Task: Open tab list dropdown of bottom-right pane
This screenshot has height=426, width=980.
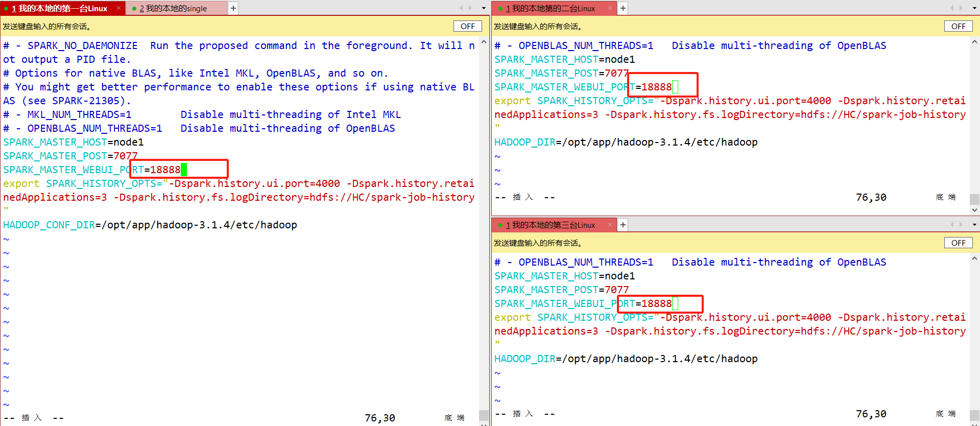Action: pyautogui.click(x=974, y=225)
